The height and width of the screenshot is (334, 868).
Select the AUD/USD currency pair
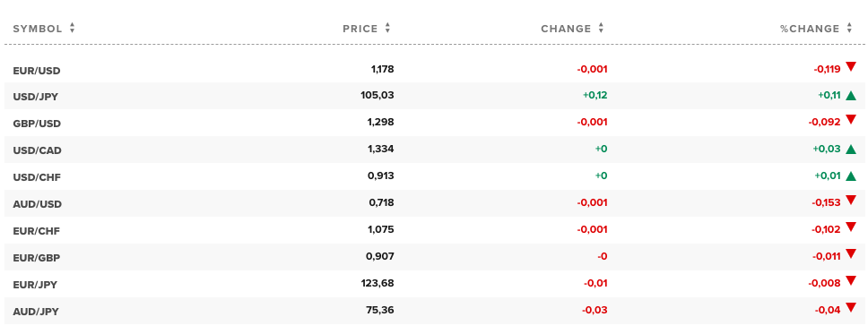(37, 204)
